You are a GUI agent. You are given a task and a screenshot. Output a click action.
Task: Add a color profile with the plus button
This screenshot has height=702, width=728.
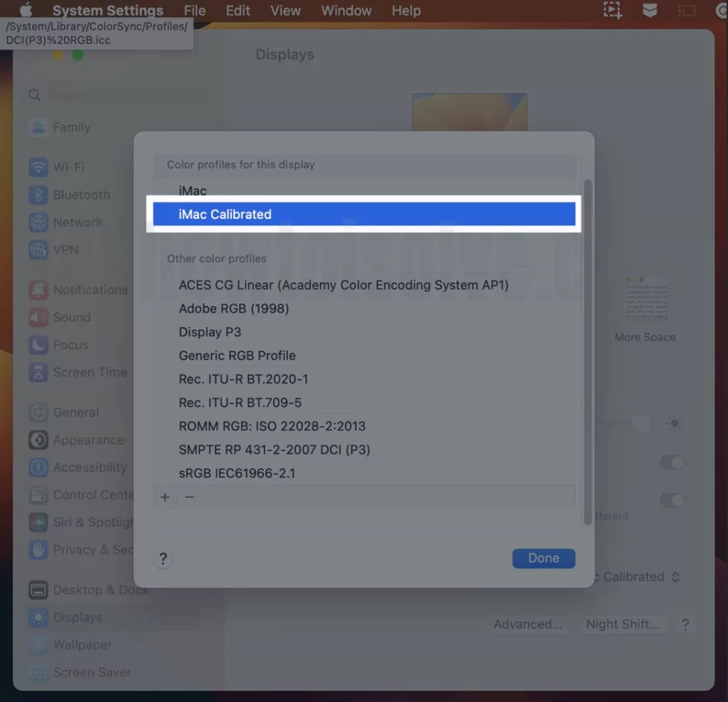coord(164,497)
